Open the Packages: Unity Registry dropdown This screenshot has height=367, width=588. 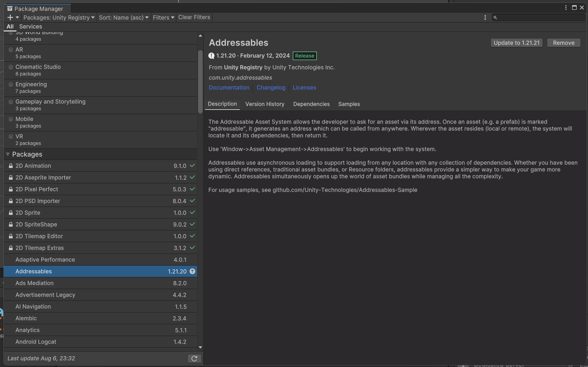(59, 17)
